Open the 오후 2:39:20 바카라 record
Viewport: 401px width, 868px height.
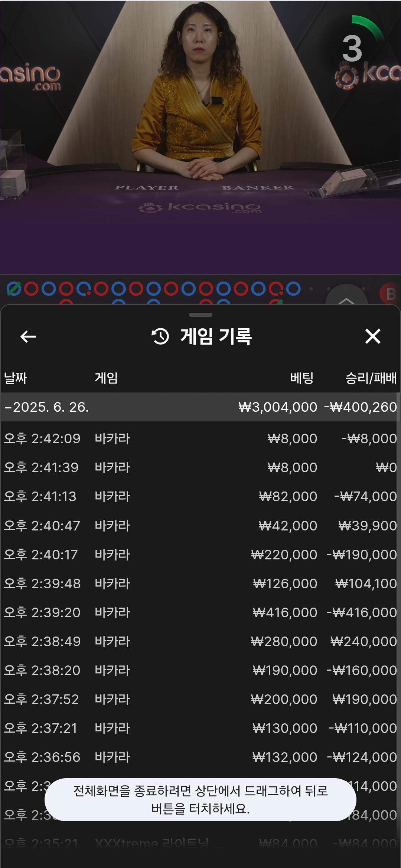click(200, 612)
